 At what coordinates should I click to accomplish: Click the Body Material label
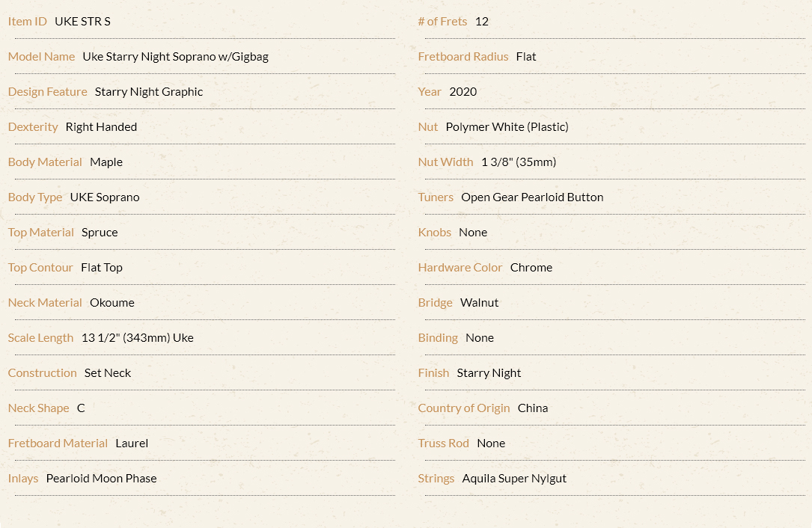(x=45, y=162)
